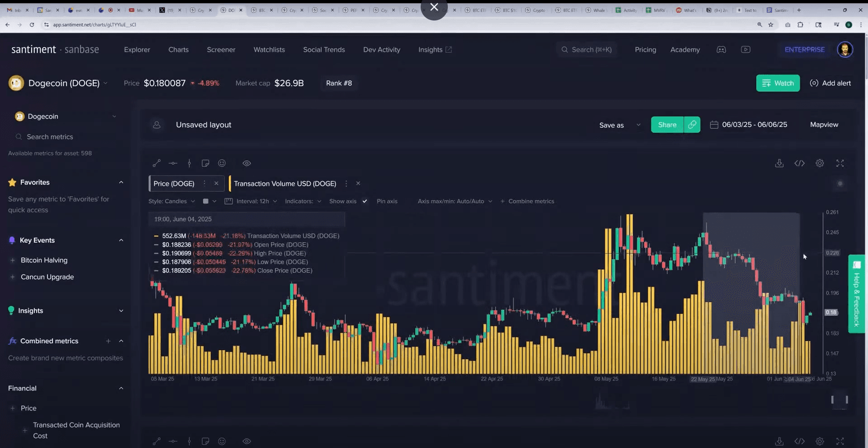Click the color swatch beside Style
Screen dimensions: 868x448
pos(206,201)
